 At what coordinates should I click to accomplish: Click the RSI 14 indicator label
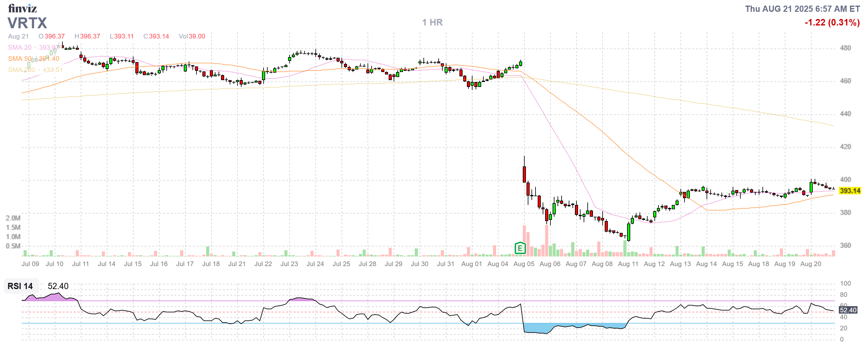click(20, 286)
